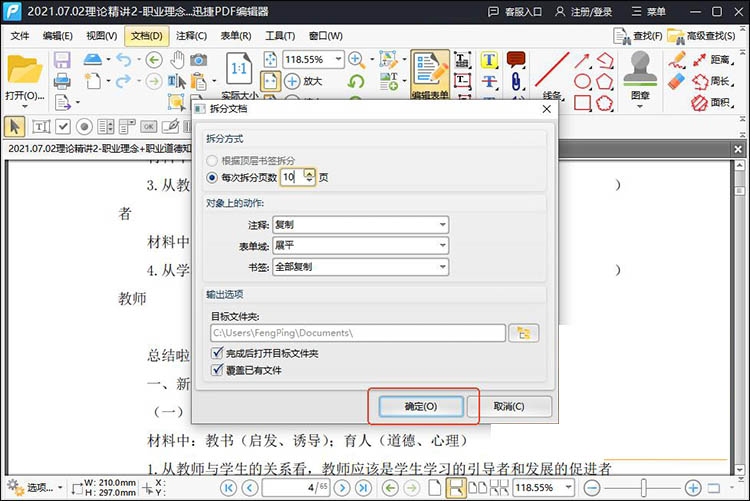Click the Save floppy disk icon
The width and height of the screenshot is (750, 501).
coord(62,60)
